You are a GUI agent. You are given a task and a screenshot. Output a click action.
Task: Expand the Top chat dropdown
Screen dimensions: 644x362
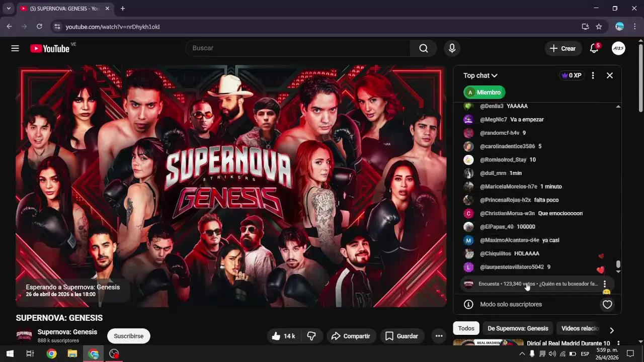pos(480,75)
